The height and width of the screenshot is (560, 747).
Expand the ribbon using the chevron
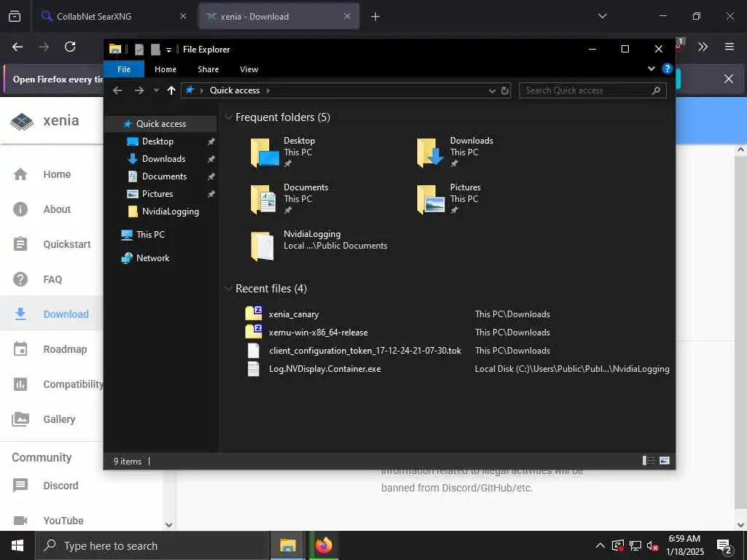pyautogui.click(x=651, y=69)
